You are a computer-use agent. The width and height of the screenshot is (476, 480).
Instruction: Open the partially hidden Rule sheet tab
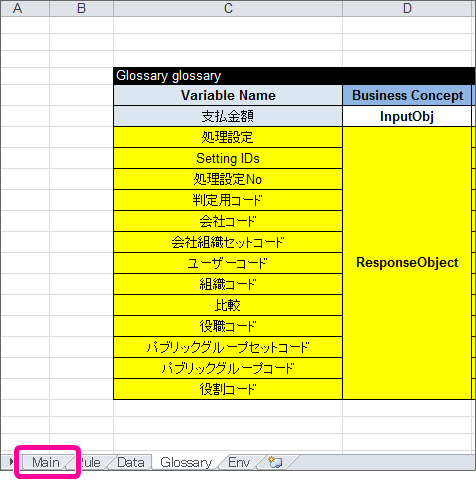[x=91, y=463]
